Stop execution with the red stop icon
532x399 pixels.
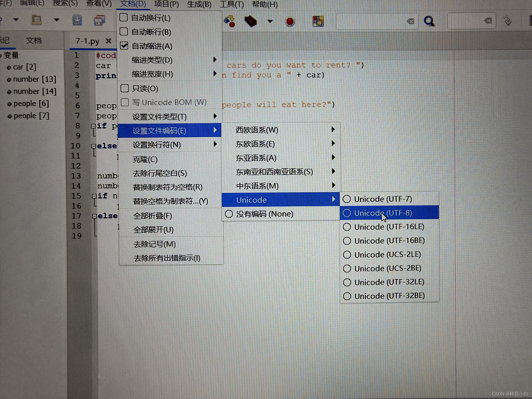tap(290, 21)
